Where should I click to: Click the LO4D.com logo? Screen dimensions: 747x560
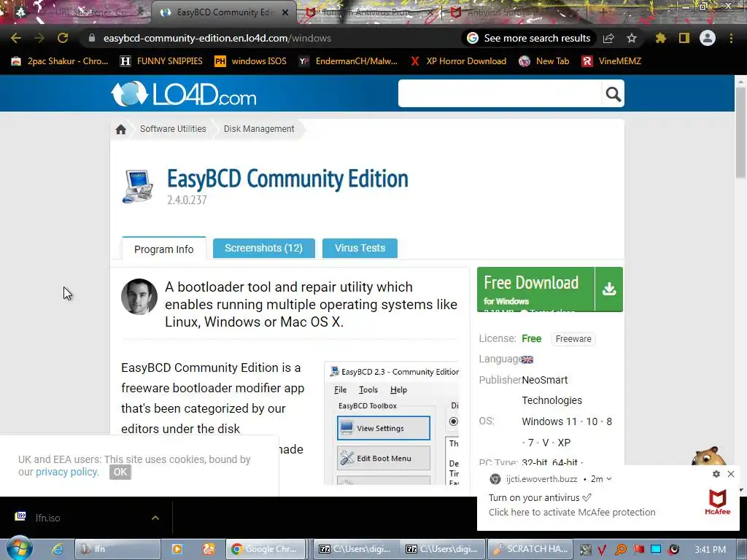[184, 93]
